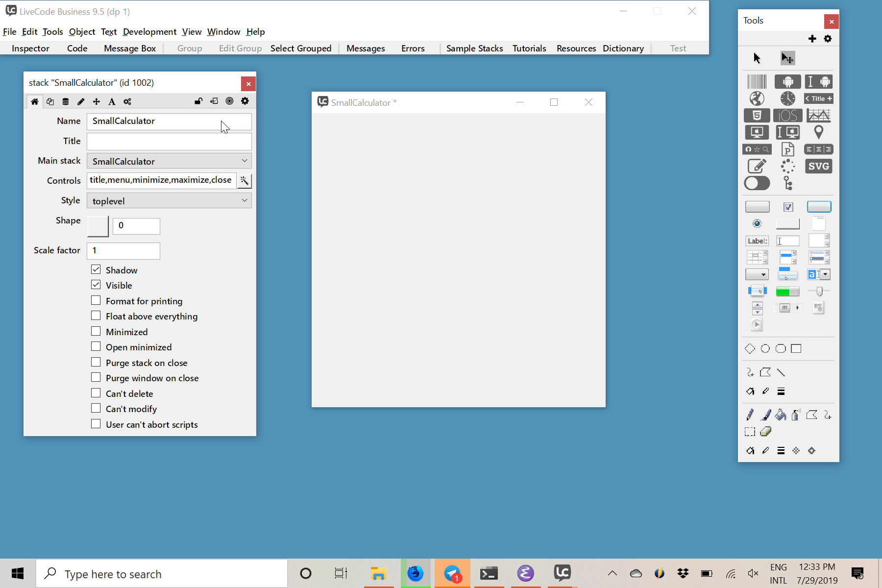Pick the navigation bar widget
The width and height of the screenshot is (882, 588).
[x=757, y=149]
